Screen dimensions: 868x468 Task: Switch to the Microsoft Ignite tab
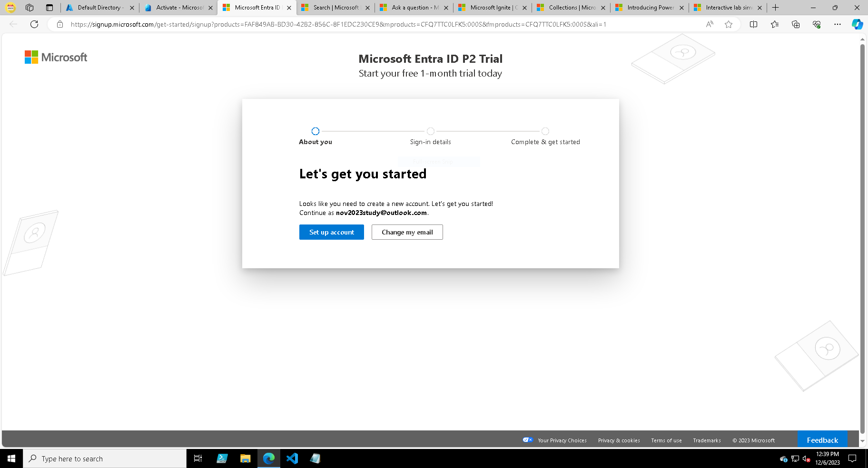(x=493, y=8)
